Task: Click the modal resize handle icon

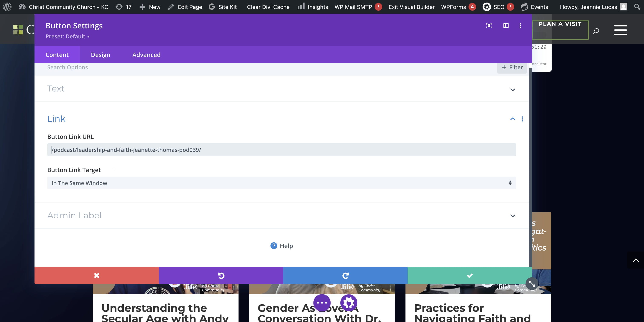Action: pyautogui.click(x=532, y=284)
